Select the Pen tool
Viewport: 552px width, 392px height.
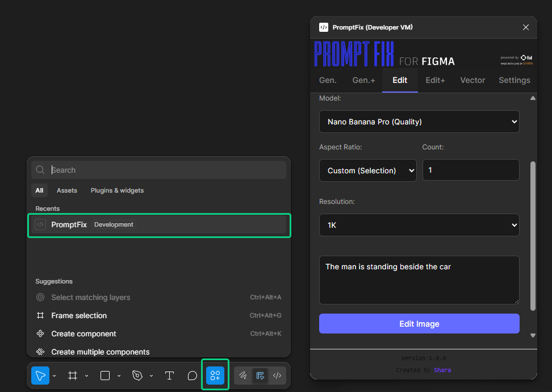[137, 376]
